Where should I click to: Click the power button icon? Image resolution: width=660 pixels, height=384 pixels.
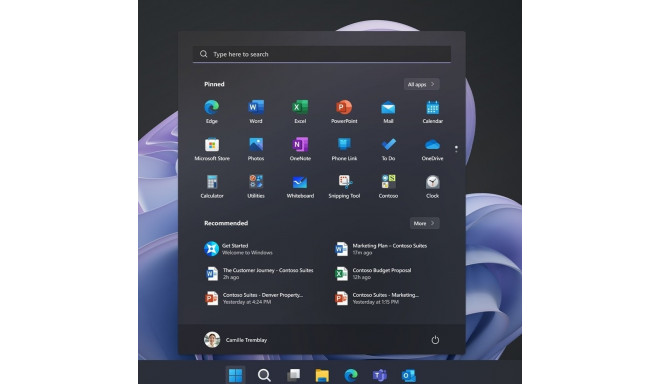pos(435,340)
